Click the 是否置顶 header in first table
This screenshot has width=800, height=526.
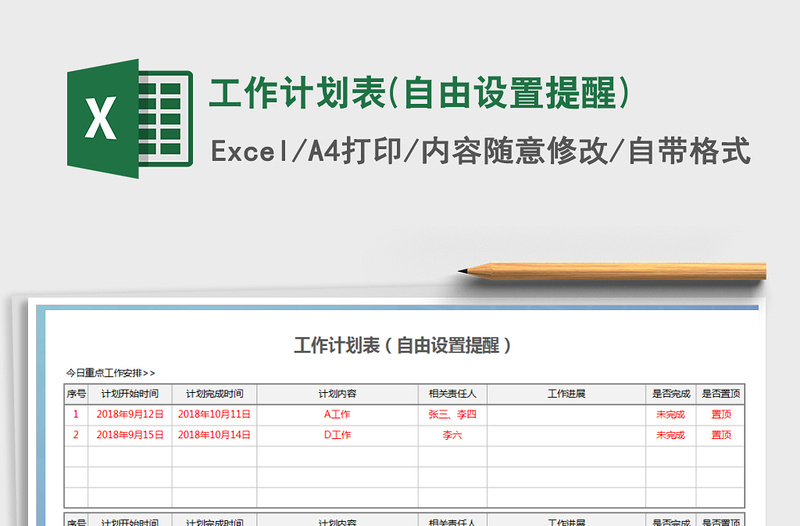coord(720,394)
